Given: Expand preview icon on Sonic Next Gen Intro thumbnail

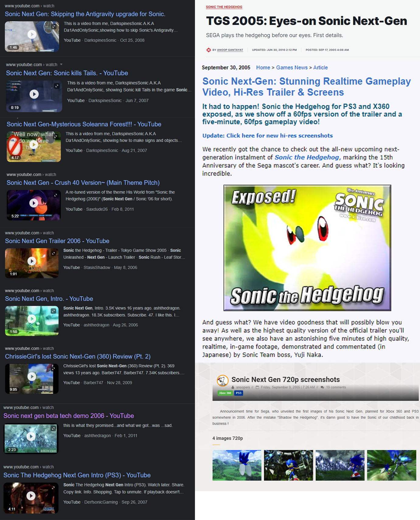Looking at the screenshot, I should (54, 311).
